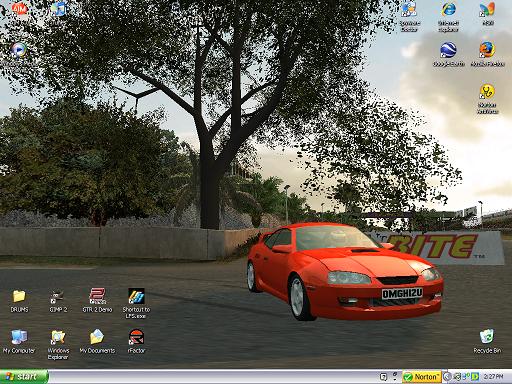Viewport: 512px width, 384px height.
Task: Click the Norton status button in the taskbar
Action: click(422, 377)
